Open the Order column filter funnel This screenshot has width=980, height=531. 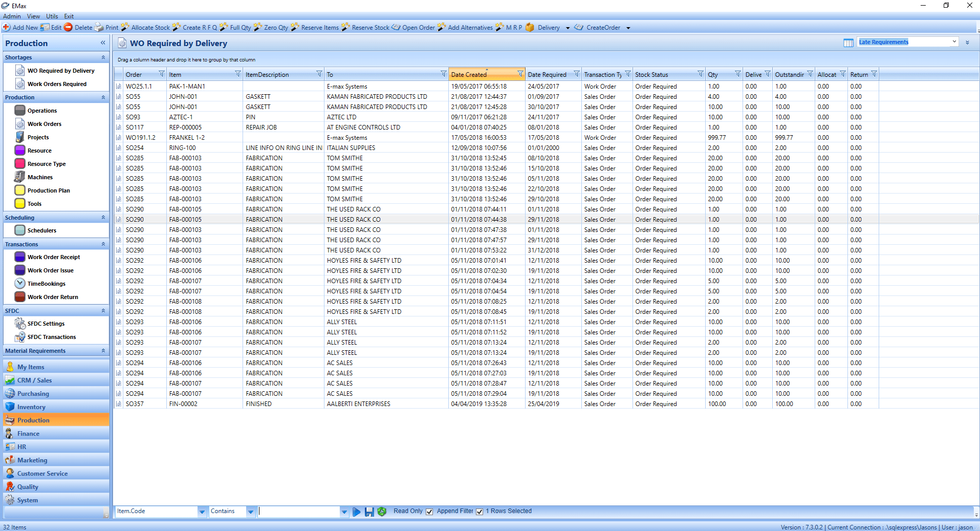click(x=162, y=74)
